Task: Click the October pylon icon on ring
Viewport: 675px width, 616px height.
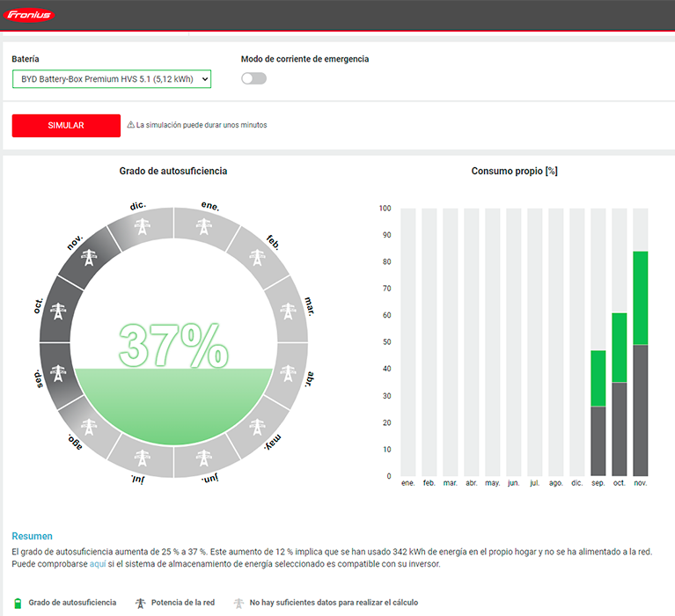Action: point(58,312)
